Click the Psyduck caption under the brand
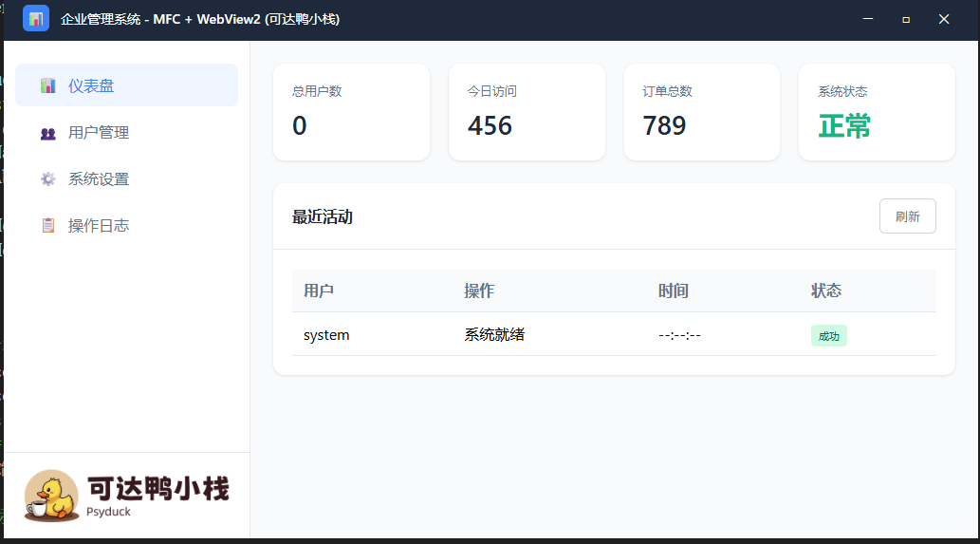This screenshot has height=544, width=980. (x=108, y=512)
